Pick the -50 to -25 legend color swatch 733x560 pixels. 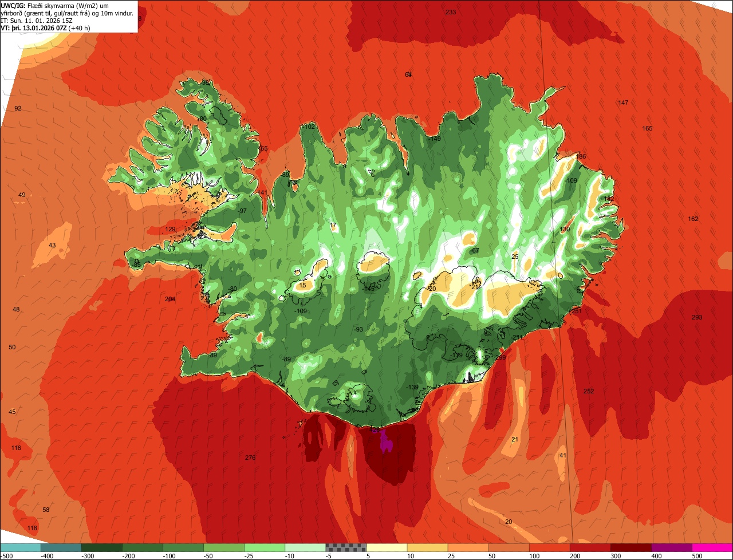(223, 547)
